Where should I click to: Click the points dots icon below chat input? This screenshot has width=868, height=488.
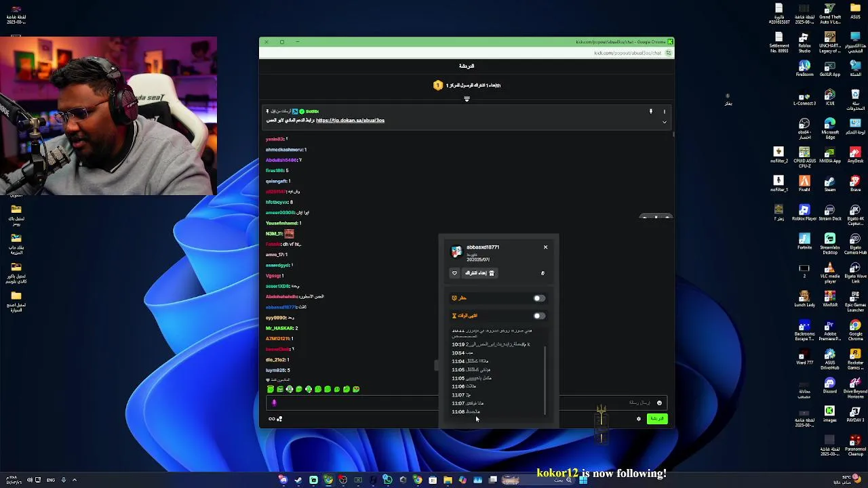[x=279, y=419]
